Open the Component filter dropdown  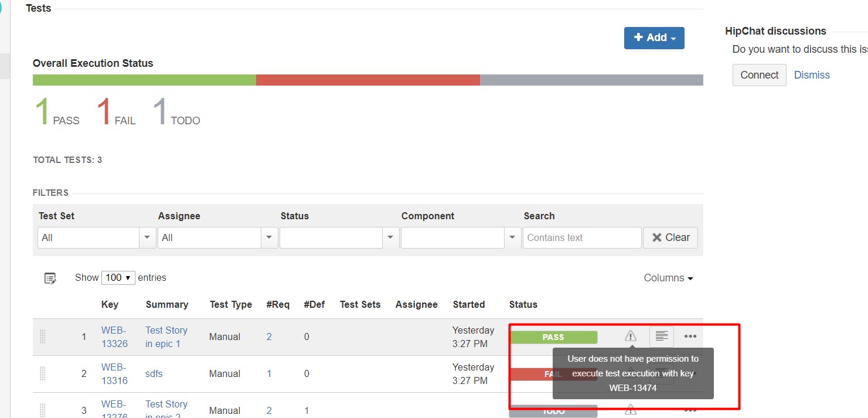pyautogui.click(x=512, y=237)
